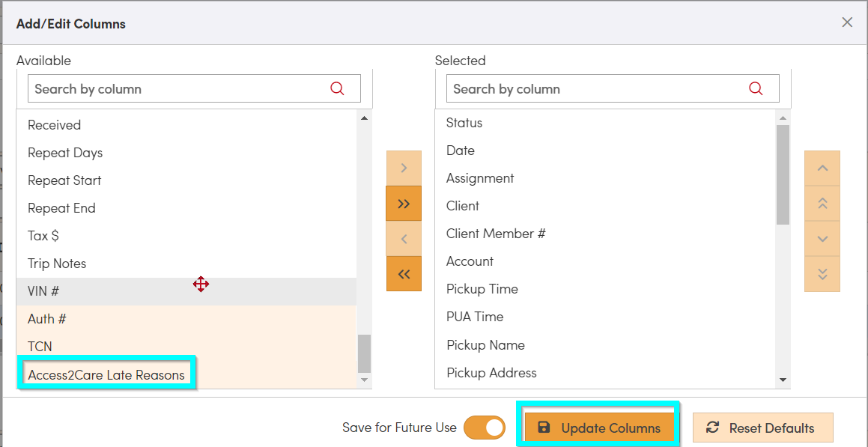Focus the Available search by column field
This screenshot has height=447, width=868.
[176, 88]
